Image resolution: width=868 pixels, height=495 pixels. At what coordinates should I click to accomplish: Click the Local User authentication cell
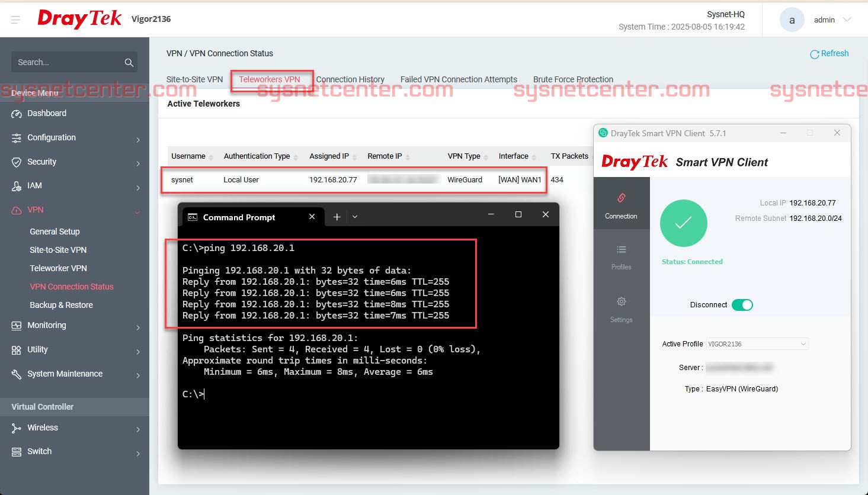(x=241, y=180)
